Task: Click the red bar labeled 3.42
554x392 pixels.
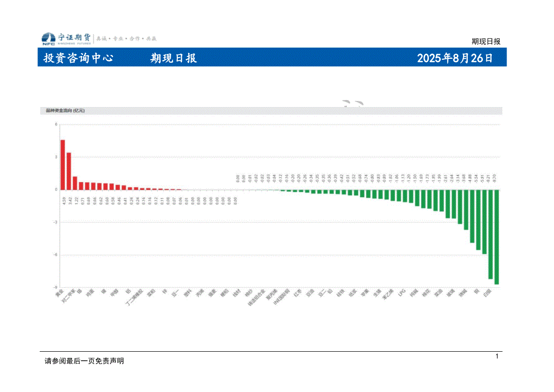Action: (69, 171)
